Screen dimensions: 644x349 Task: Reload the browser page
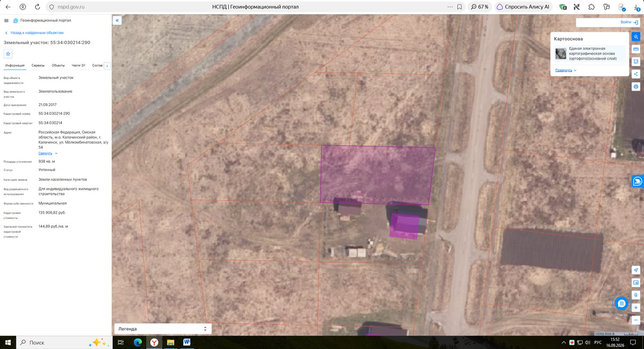37,7
